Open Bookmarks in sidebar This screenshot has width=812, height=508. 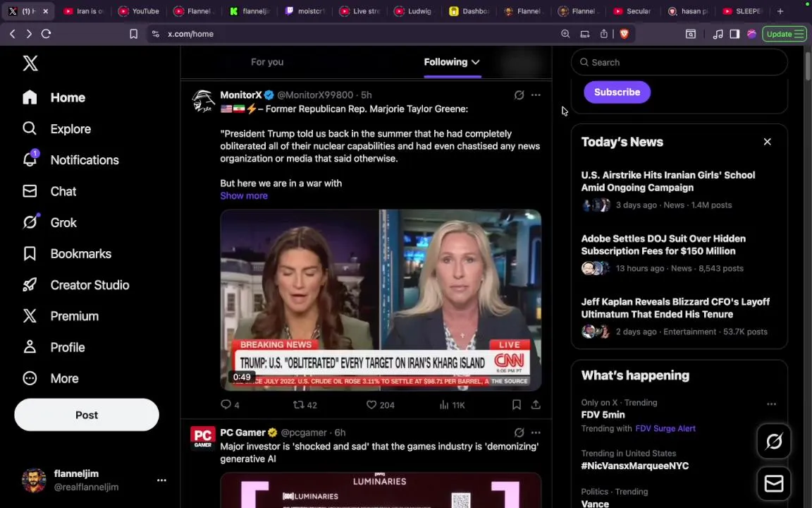[67, 253]
